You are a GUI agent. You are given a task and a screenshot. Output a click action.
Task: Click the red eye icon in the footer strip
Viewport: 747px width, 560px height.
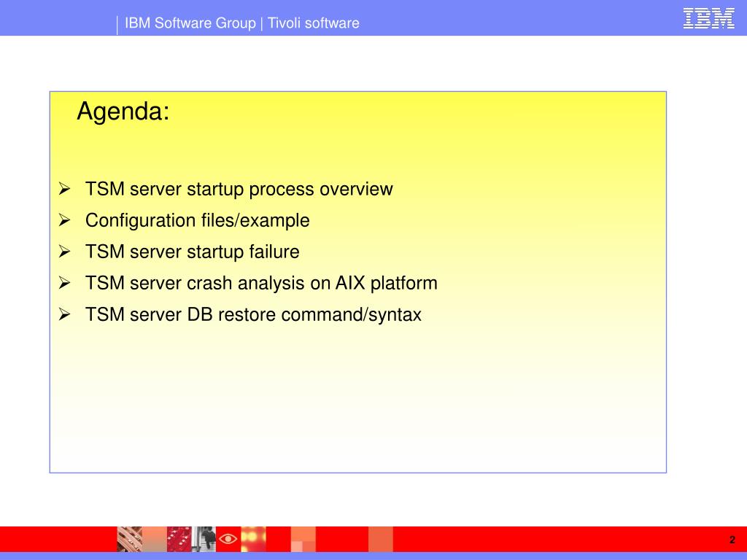point(228,539)
